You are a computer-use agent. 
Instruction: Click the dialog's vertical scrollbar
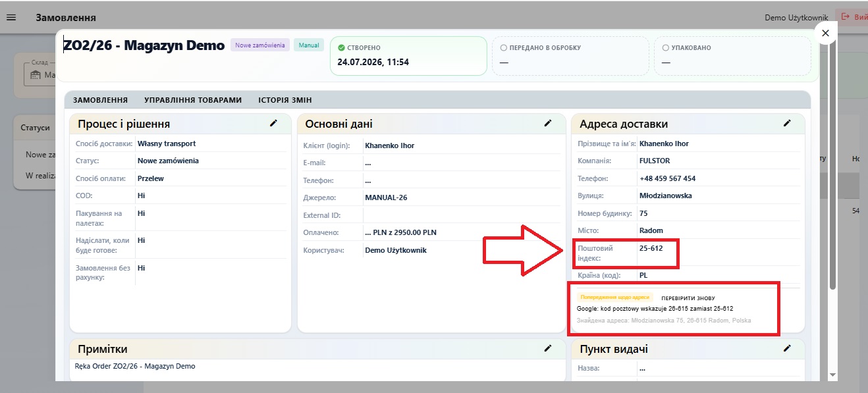832,165
